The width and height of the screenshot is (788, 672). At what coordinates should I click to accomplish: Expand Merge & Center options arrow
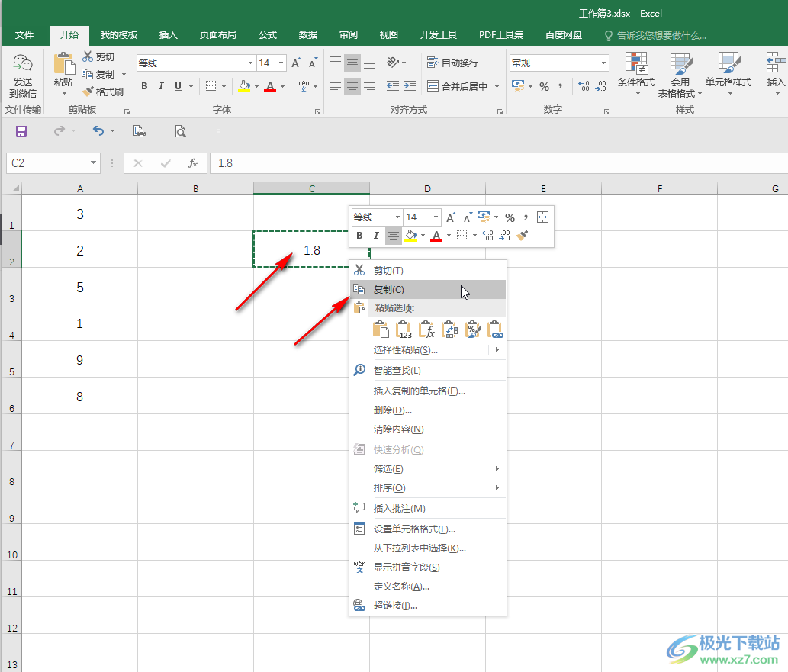click(497, 86)
